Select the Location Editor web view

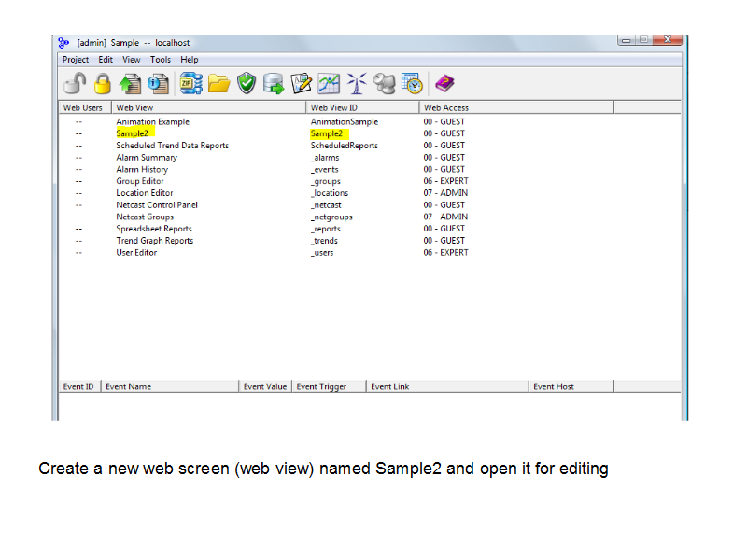(x=145, y=193)
